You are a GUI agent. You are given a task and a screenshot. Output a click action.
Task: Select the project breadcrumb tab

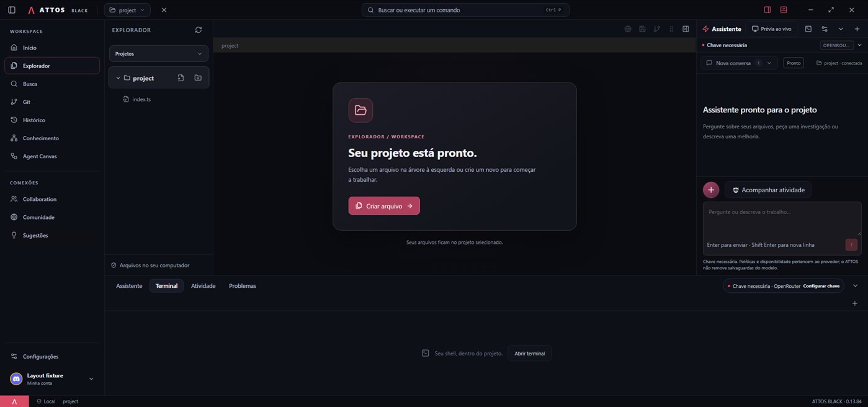230,45
